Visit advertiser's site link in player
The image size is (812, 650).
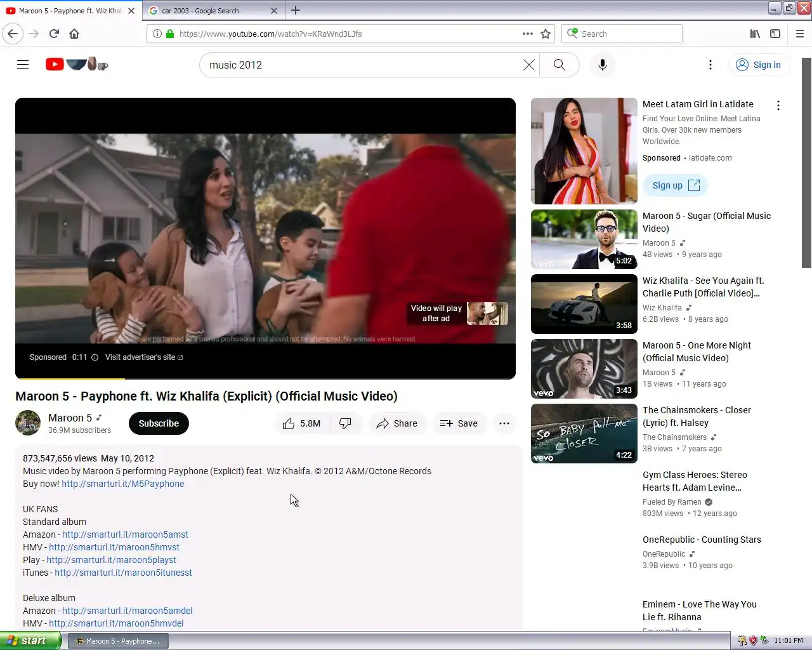pos(144,357)
